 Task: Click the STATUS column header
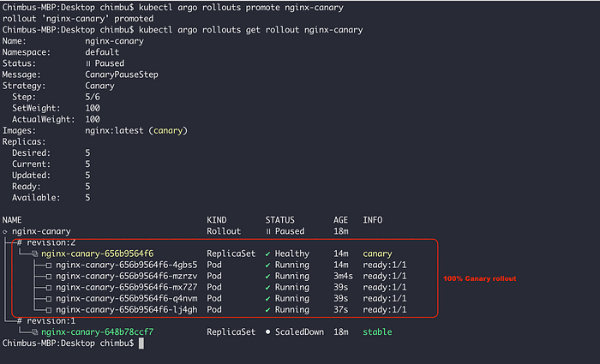pos(280,220)
